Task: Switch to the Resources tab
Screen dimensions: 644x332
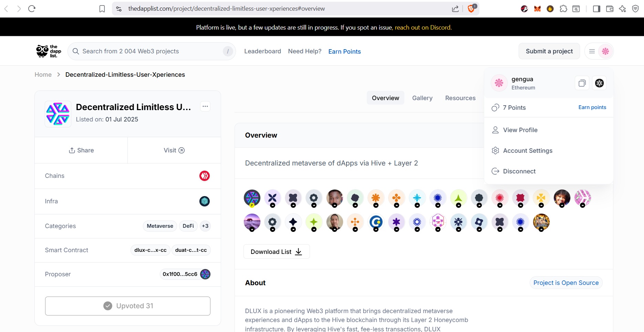Action: coord(460,98)
